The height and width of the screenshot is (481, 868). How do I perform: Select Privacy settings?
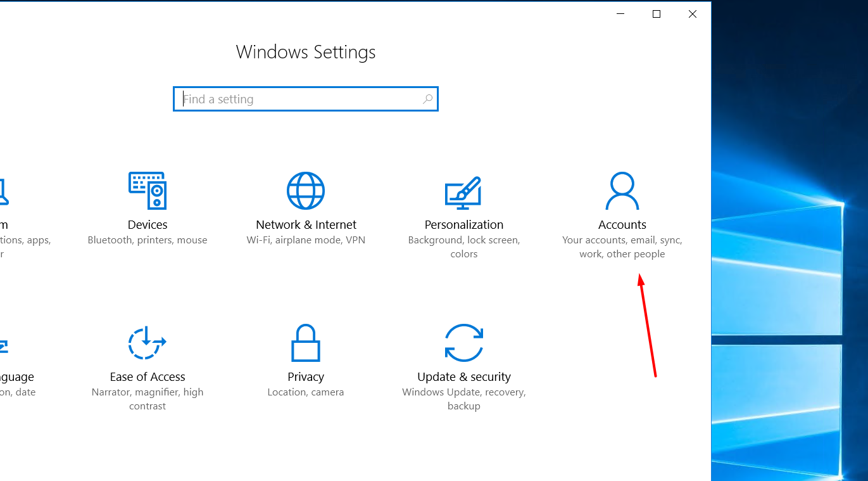coord(306,376)
